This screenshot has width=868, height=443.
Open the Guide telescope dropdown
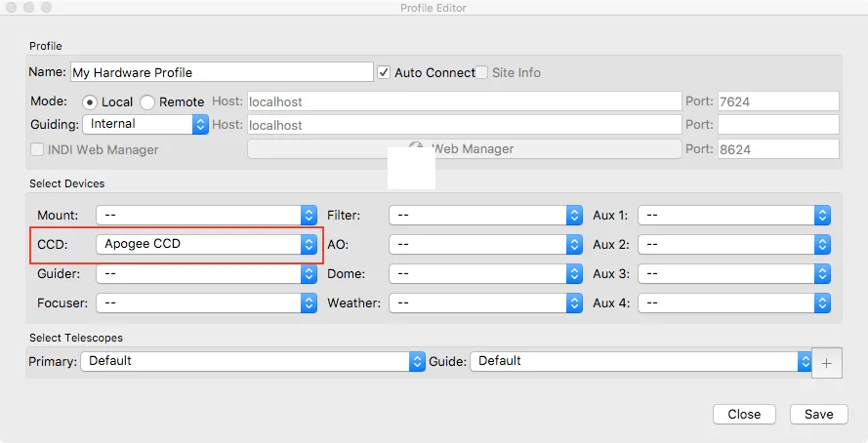(x=641, y=362)
